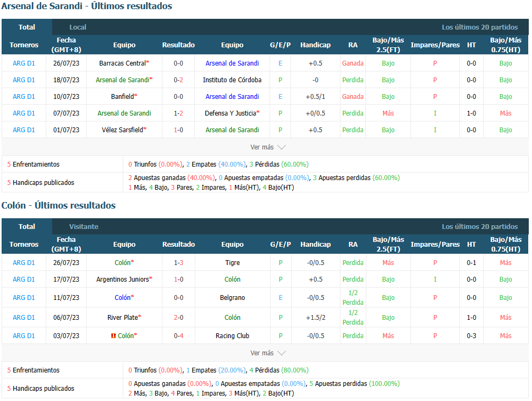Switch to the Local tab
Image resolution: width=532 pixels, height=401 pixels.
77,27
